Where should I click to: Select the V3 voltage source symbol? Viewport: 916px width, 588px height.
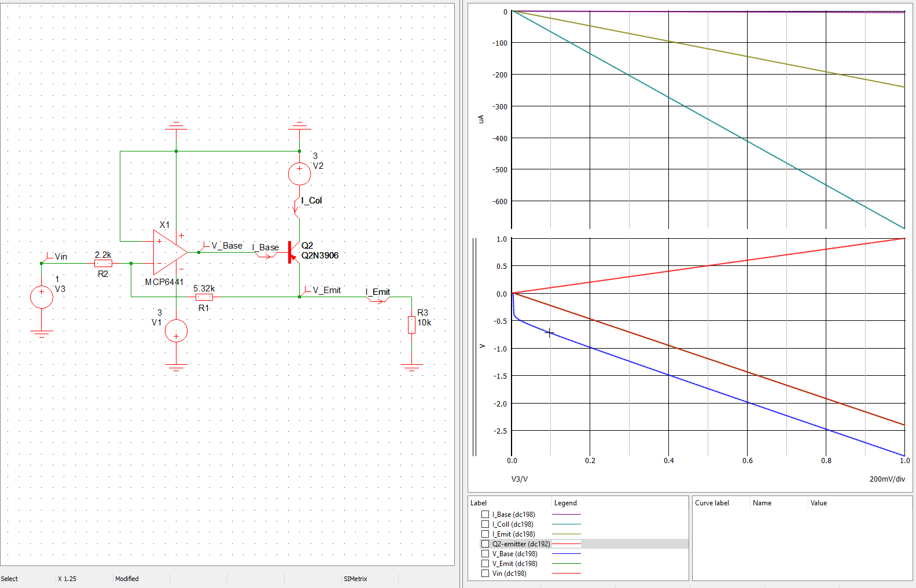tap(42, 297)
